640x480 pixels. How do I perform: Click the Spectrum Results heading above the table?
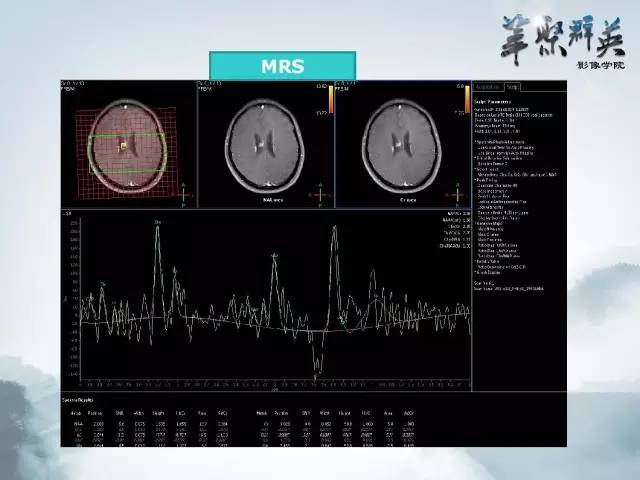[x=78, y=400]
